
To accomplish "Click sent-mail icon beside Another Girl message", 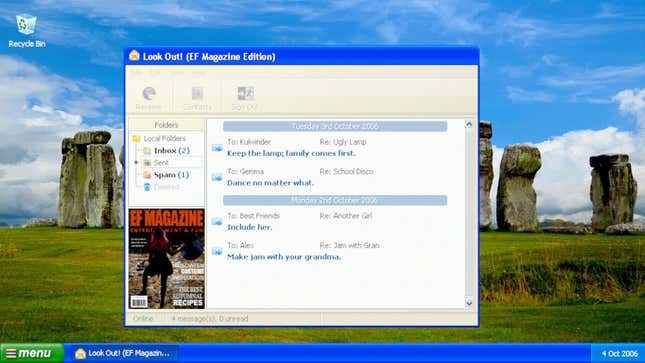I will [x=217, y=222].
